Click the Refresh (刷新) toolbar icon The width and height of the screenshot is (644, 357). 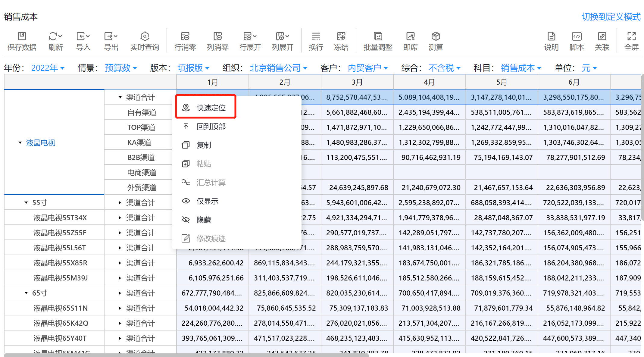point(53,37)
